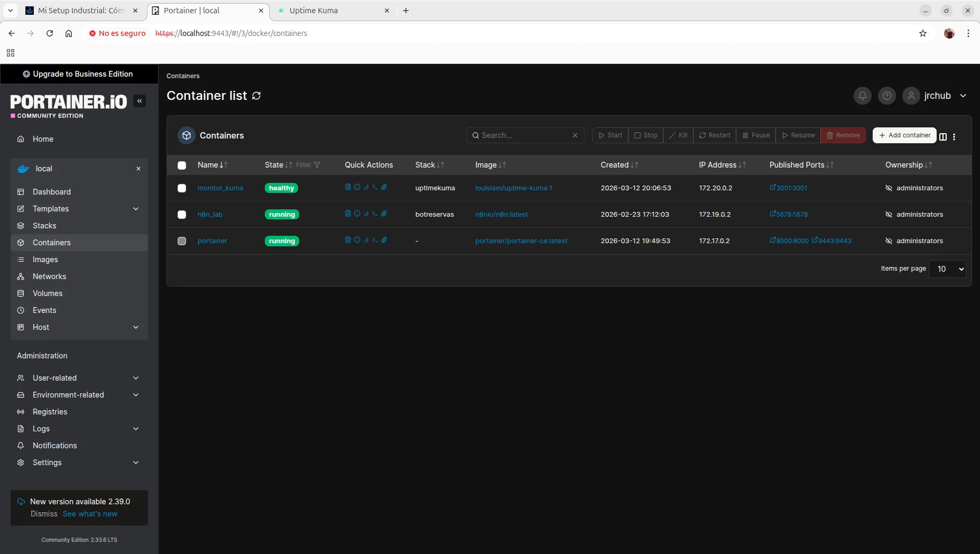Screen dimensions: 980x554
Task: Check the n8n_lab container
Action: click(182, 215)
